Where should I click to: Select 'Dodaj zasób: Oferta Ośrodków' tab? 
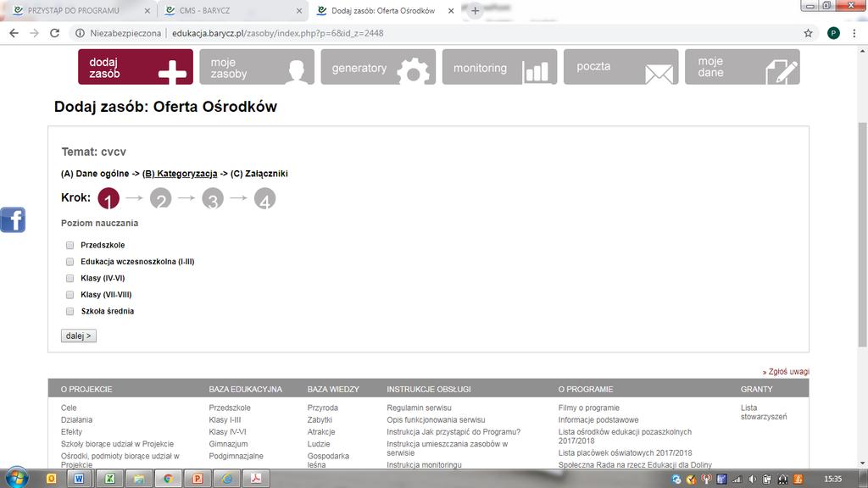click(383, 10)
